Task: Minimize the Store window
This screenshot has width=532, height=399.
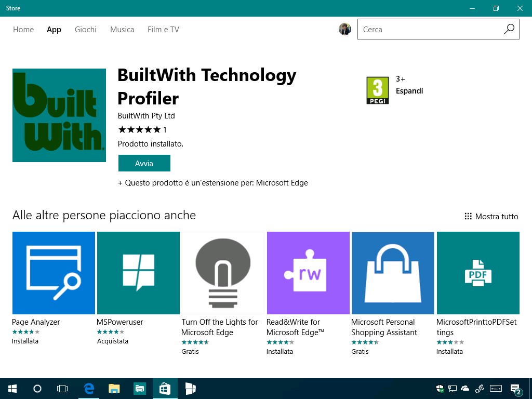Action: (x=472, y=8)
